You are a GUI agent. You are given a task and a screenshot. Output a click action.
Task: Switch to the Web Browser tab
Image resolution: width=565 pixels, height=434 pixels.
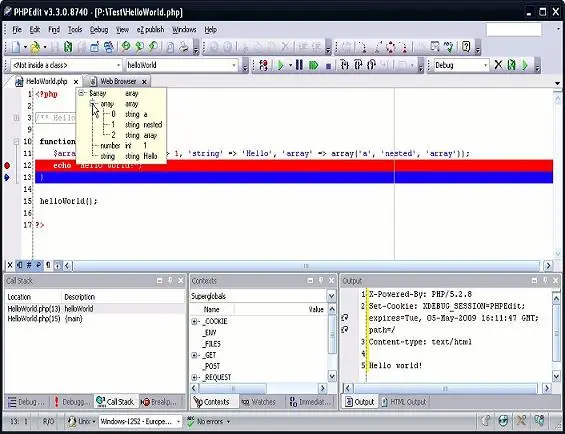[118, 81]
